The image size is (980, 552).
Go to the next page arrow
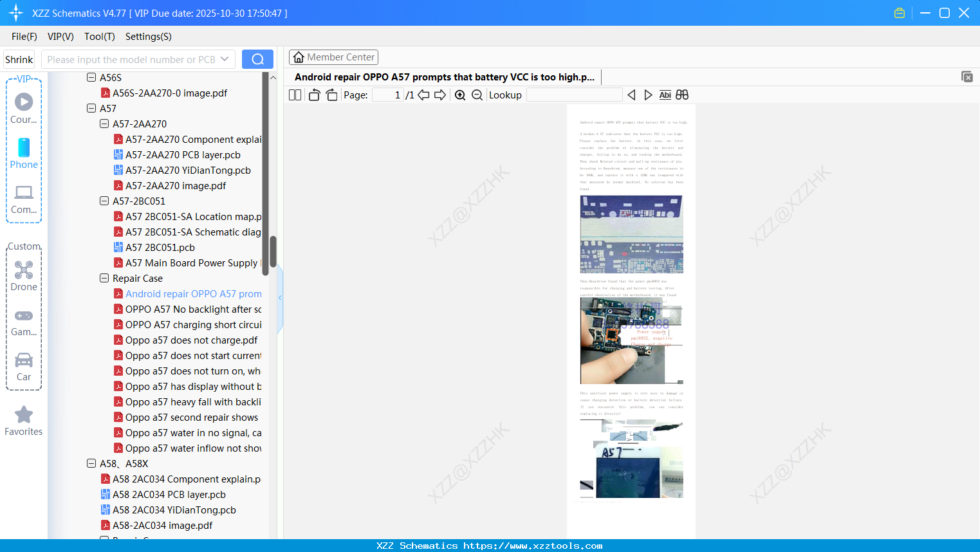440,95
